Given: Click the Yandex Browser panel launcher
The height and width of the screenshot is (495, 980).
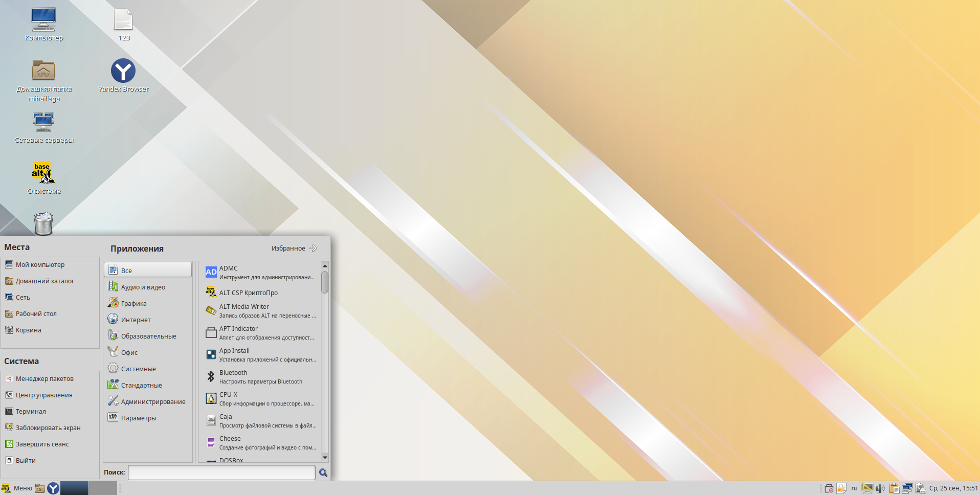Looking at the screenshot, I should point(53,488).
